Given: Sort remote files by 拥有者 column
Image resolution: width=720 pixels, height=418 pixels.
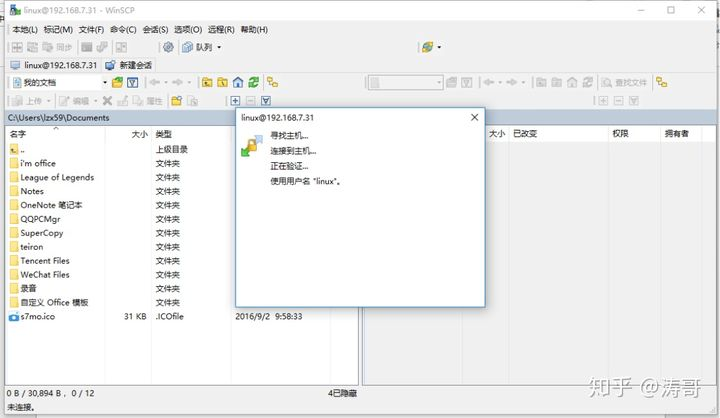Looking at the screenshot, I should tap(681, 134).
